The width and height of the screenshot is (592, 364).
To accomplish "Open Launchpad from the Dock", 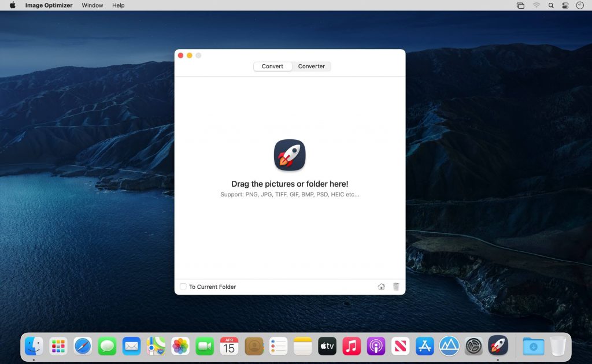I will tap(57, 346).
